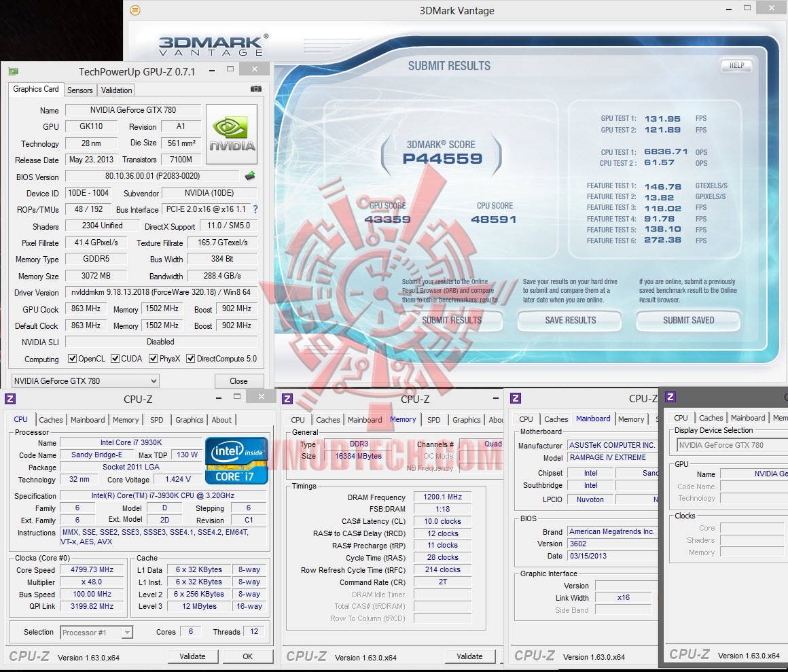Screen dimensions: 788x672
Task: Click the Graphics CPU-Z window's Z icon
Action: tap(670, 397)
